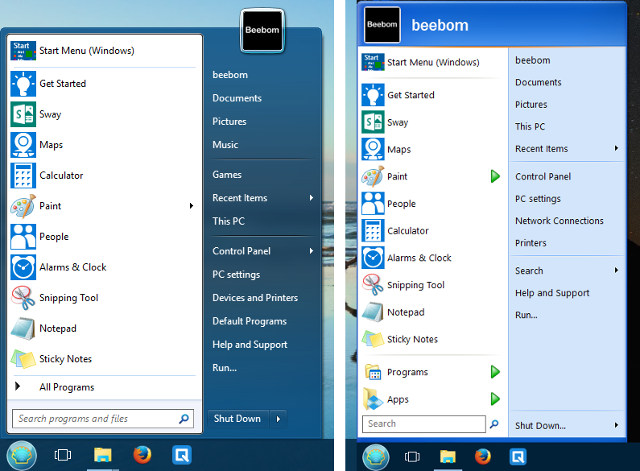The height and width of the screenshot is (471, 640).
Task: Launch Paint palette icon in left menu
Action: (23, 206)
